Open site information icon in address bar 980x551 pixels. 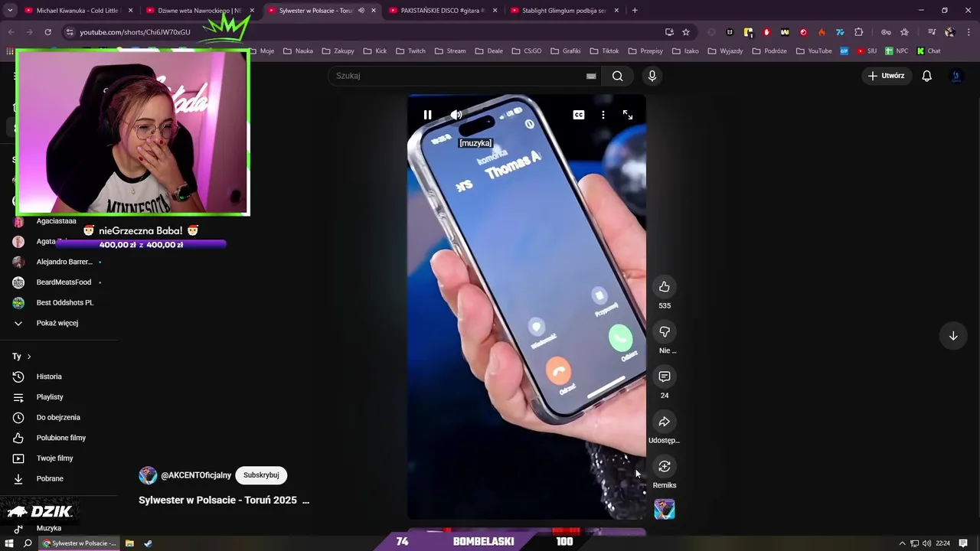click(70, 32)
